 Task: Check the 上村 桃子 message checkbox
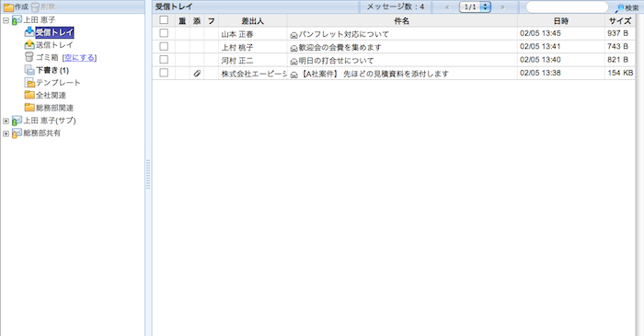pos(164,46)
